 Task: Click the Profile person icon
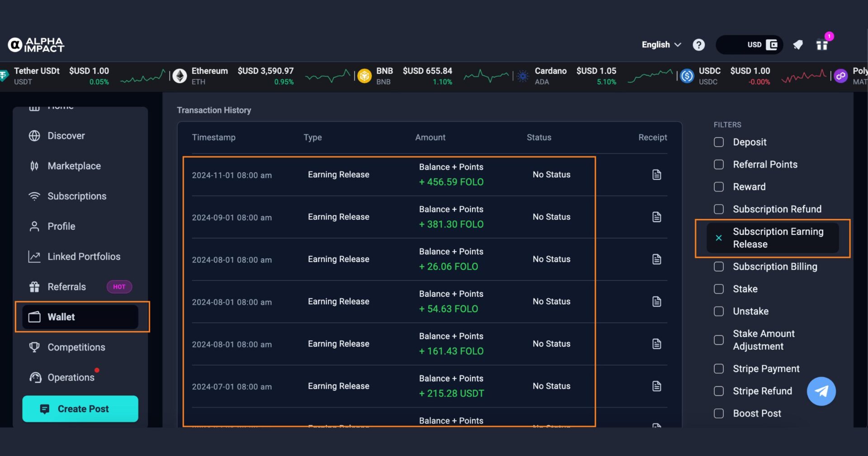point(34,226)
